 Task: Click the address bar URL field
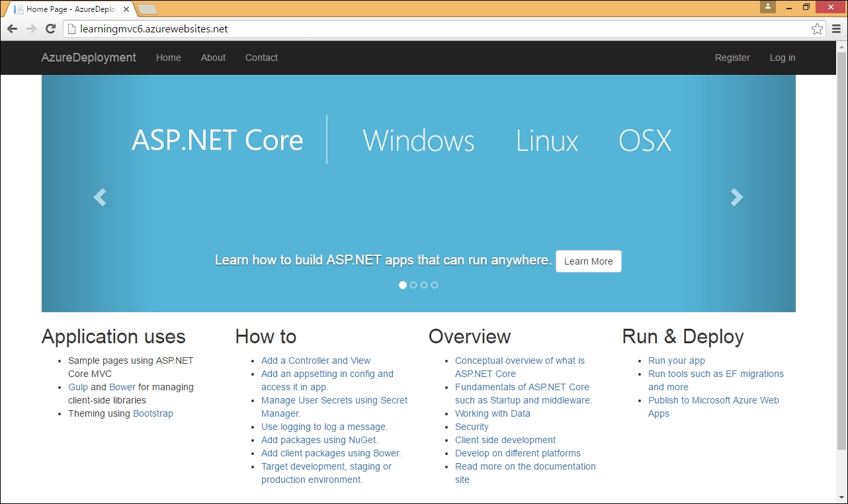click(443, 29)
